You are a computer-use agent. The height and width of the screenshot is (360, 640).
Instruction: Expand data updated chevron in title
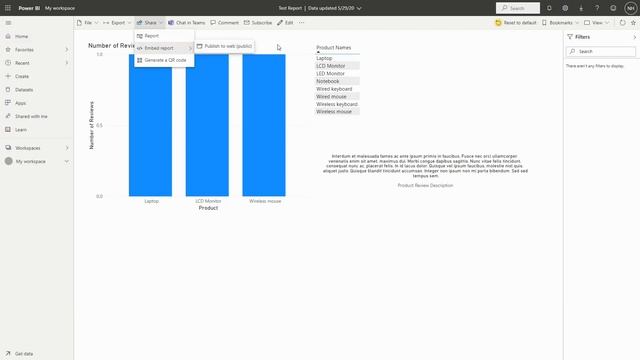pyautogui.click(x=359, y=8)
